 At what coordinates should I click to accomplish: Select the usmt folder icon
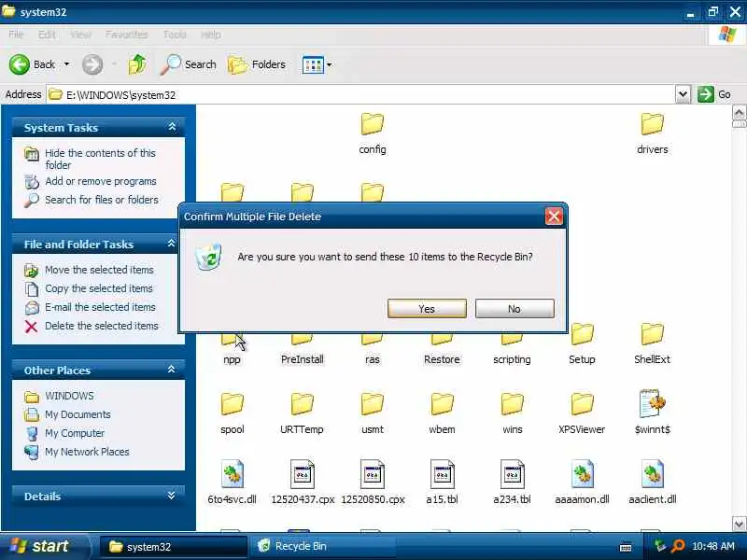point(372,404)
